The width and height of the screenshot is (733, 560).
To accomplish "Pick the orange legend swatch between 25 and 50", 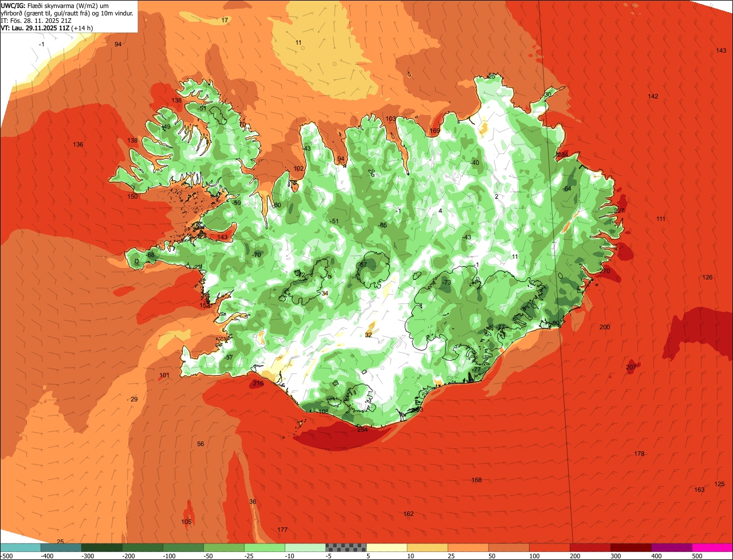I will point(468,547).
